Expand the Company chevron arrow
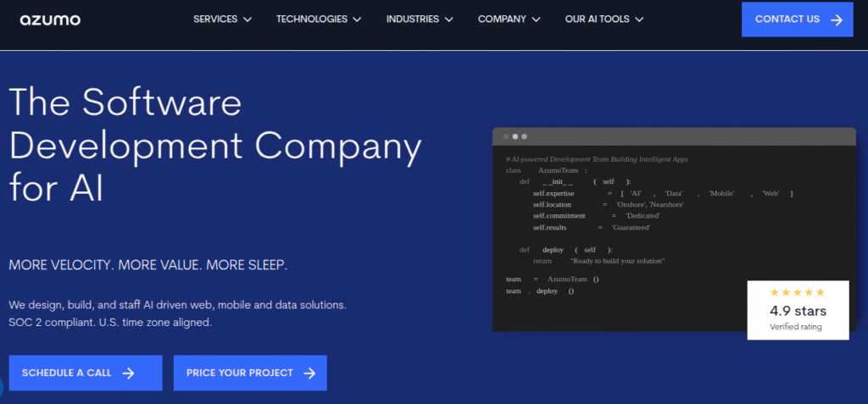 pos(536,19)
